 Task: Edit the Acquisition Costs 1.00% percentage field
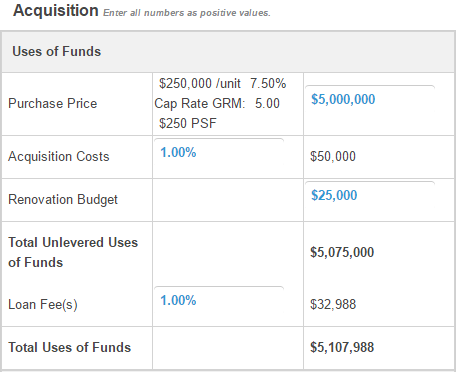point(219,153)
